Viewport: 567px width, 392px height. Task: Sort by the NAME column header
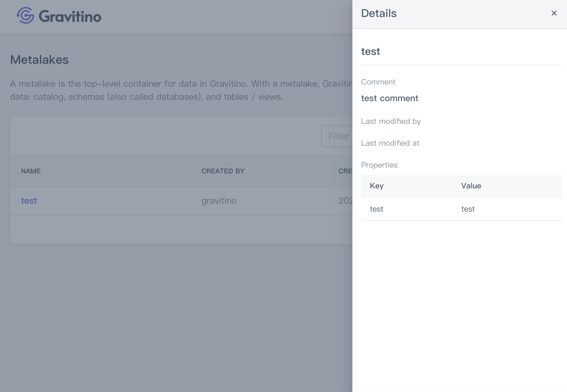(x=31, y=171)
